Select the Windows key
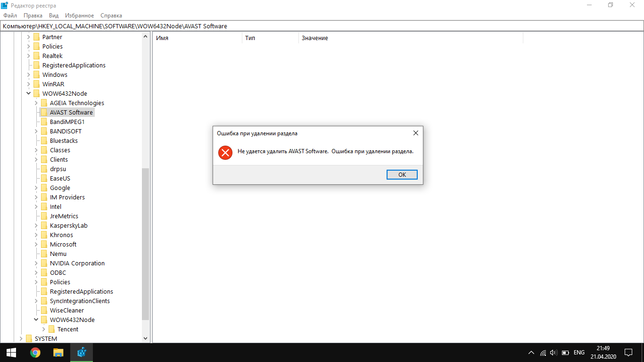The height and width of the screenshot is (362, 644). pyautogui.click(x=55, y=74)
